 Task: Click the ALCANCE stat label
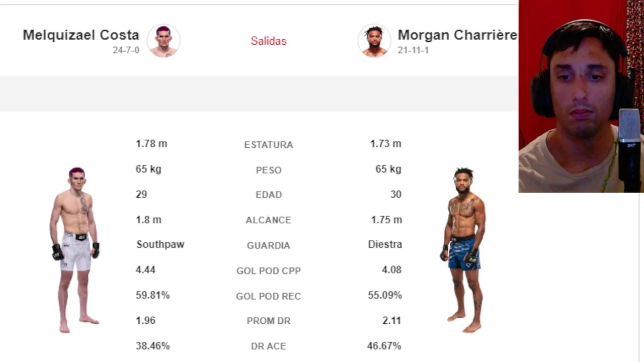point(269,220)
